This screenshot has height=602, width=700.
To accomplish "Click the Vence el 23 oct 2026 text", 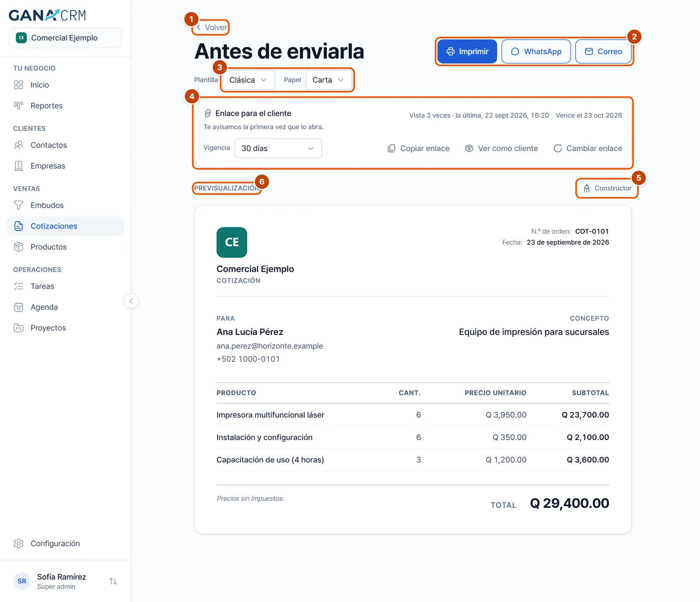I will tap(589, 116).
